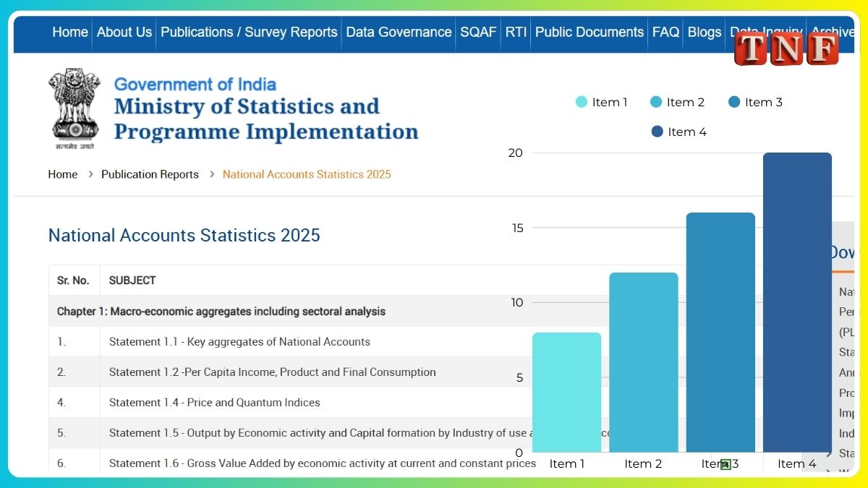The width and height of the screenshot is (868, 488).
Task: Click the Item 2 axis label
Action: (x=643, y=464)
